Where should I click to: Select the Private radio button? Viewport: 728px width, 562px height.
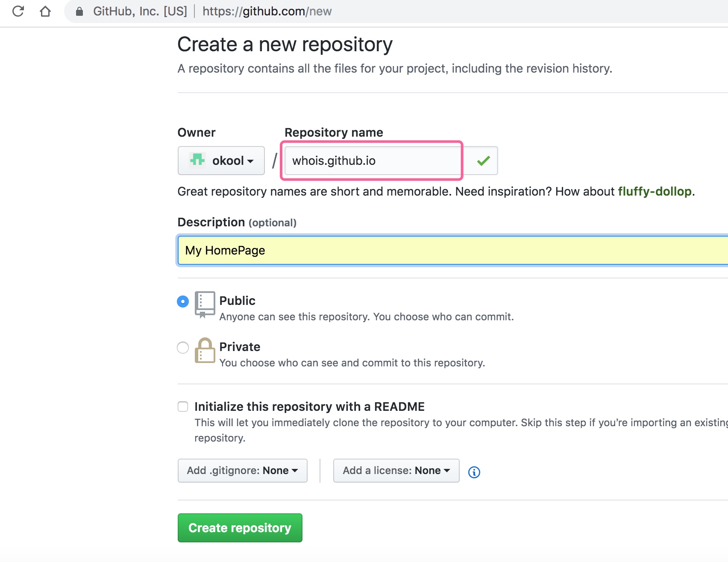[183, 348]
